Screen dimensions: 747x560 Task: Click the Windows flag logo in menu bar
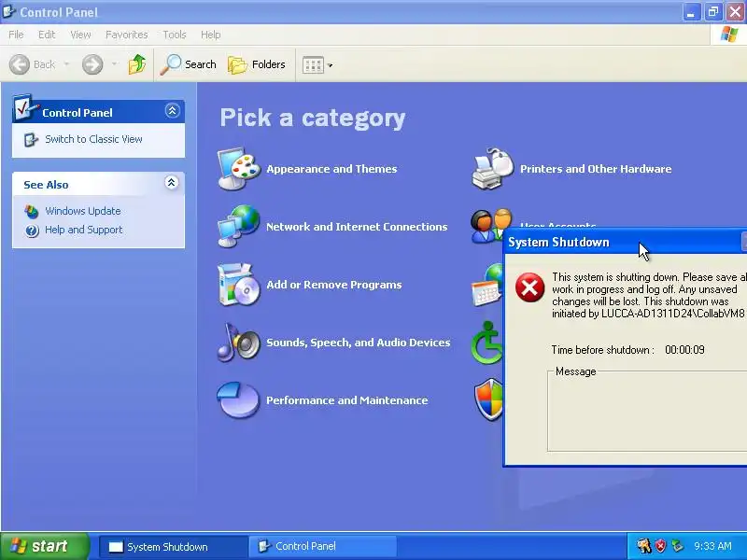pyautogui.click(x=729, y=35)
